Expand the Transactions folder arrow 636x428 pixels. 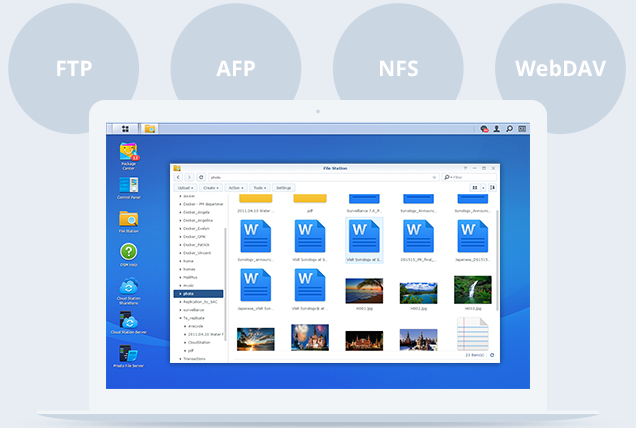click(x=180, y=359)
